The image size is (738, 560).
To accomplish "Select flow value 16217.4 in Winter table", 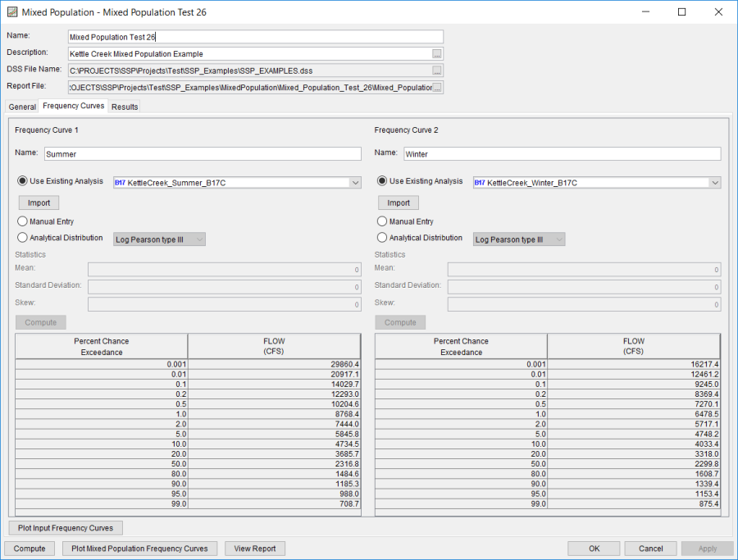I will 634,364.
